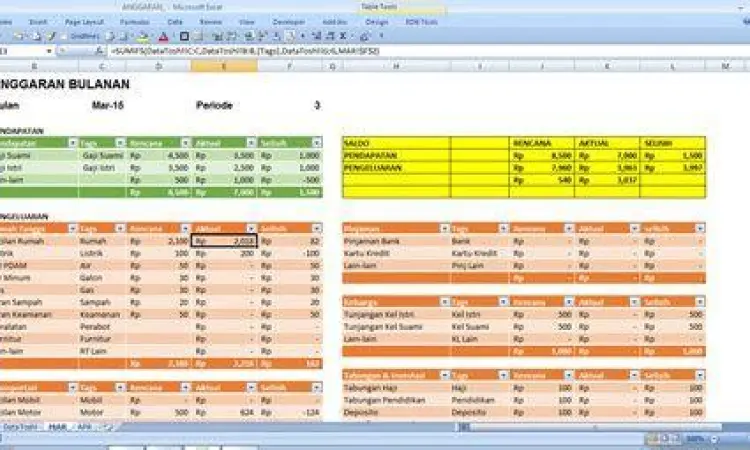Open the Page Layout ribbon tab
The height and width of the screenshot is (450, 750).
coord(83,20)
